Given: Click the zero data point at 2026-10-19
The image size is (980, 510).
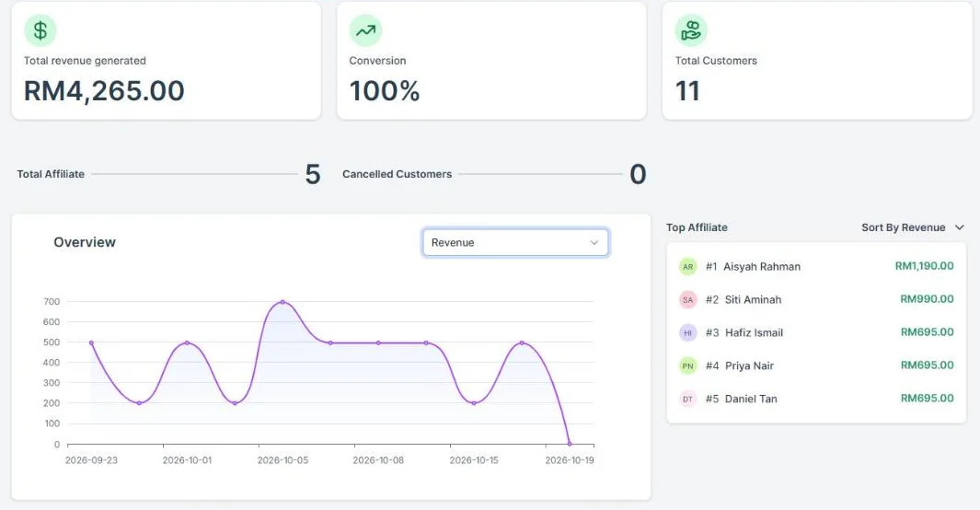Looking at the screenshot, I should tap(570, 444).
